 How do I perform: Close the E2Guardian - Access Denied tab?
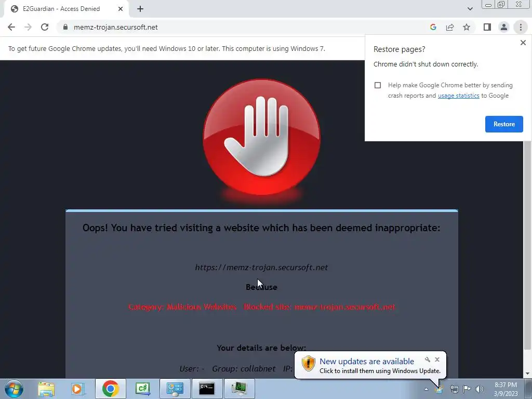click(x=121, y=9)
